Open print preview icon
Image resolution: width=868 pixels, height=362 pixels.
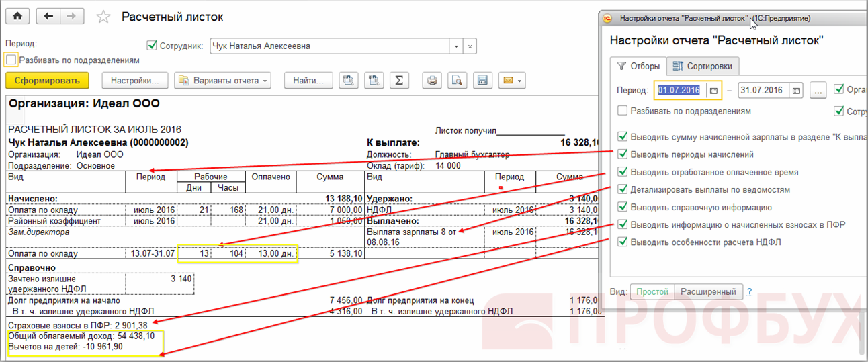click(457, 81)
